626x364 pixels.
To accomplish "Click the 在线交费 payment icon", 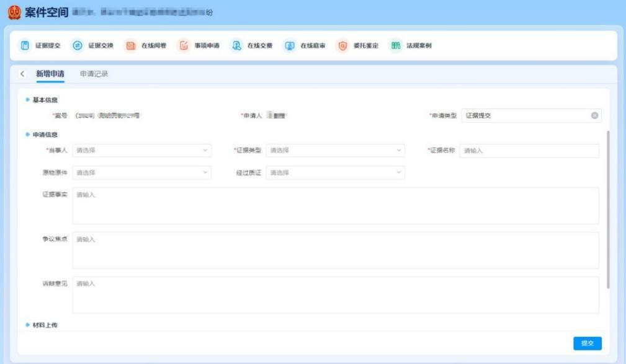I will pyautogui.click(x=236, y=46).
